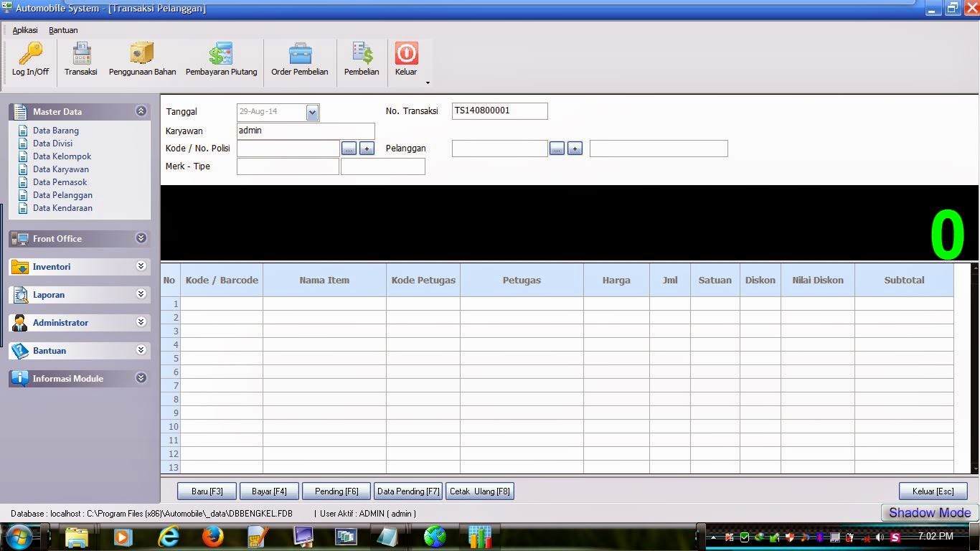Click the Front Office panel icon
The height and width of the screenshot is (551, 980).
tap(19, 239)
